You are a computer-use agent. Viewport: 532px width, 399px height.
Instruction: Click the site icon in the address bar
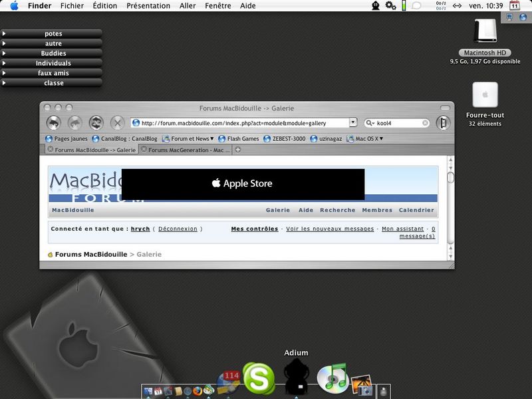tap(136, 123)
